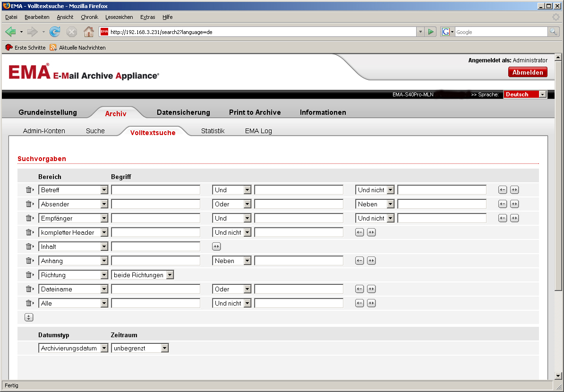Add a term to the Anhang row
This screenshot has height=392, width=564.
pyautogui.click(x=371, y=261)
